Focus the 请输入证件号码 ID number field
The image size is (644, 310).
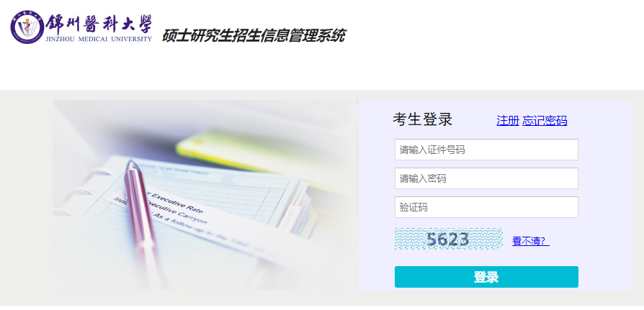point(486,150)
